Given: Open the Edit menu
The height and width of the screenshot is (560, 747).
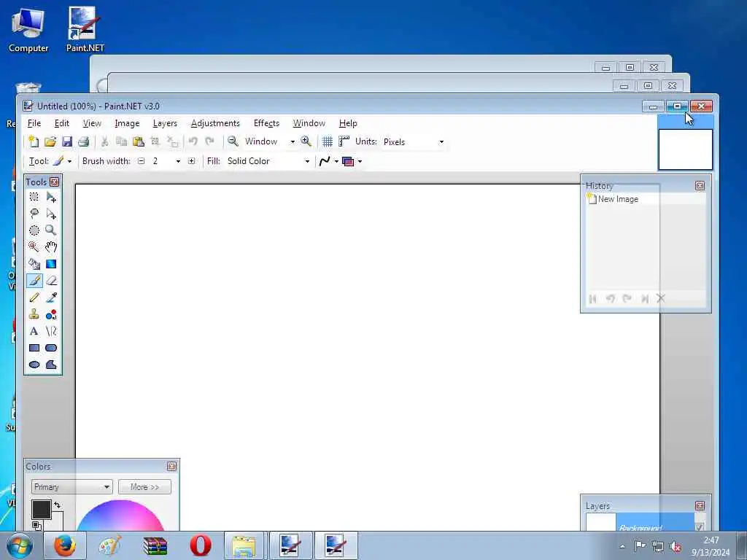Looking at the screenshot, I should 61,123.
